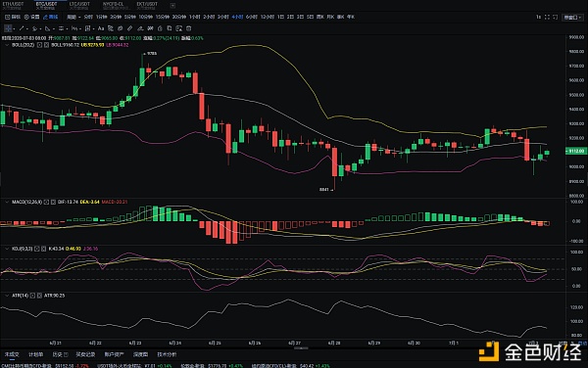
Task: Remove the KDJ indicator with X icon
Action: [44, 249]
